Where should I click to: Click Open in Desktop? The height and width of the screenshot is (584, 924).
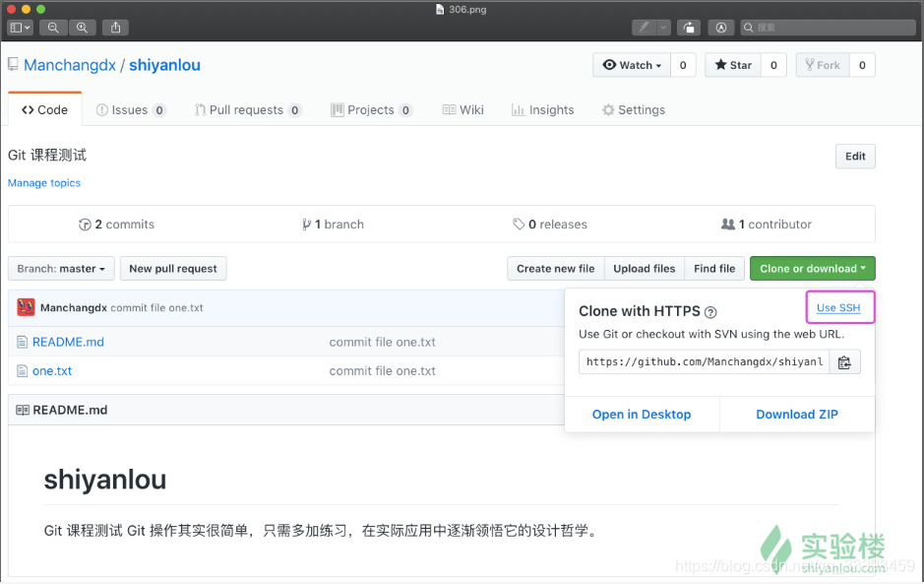pos(642,414)
